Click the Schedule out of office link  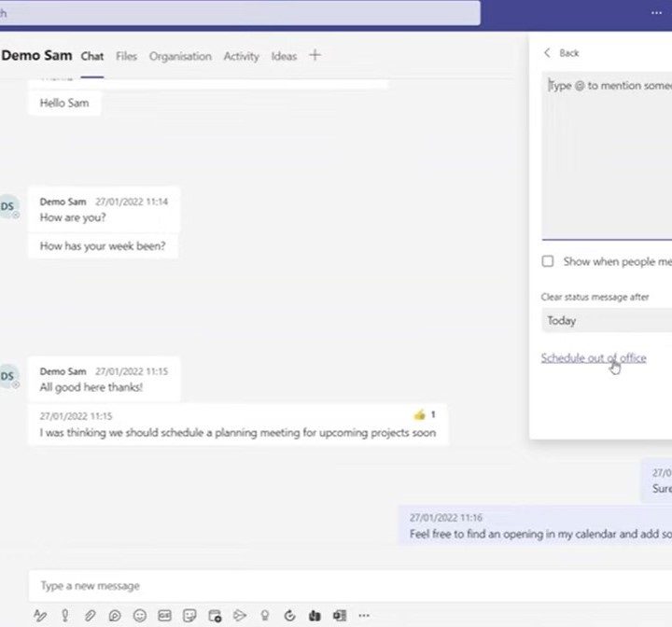point(594,358)
